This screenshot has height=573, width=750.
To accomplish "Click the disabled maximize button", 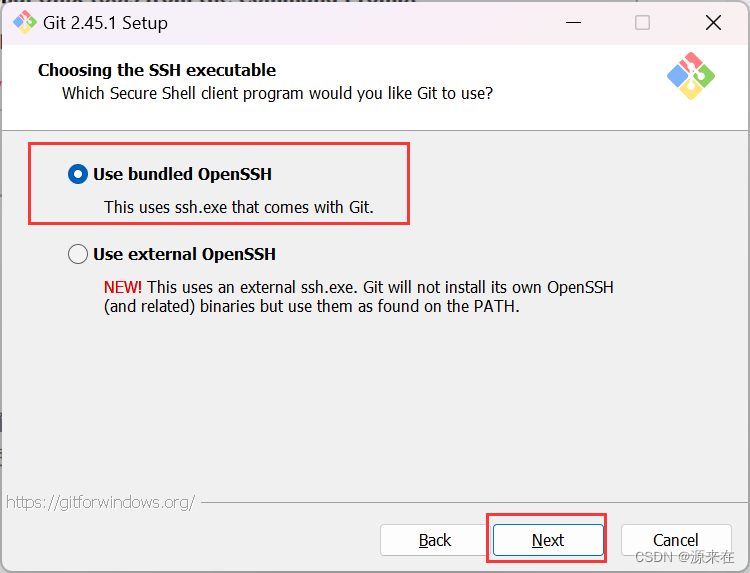I will [x=642, y=22].
